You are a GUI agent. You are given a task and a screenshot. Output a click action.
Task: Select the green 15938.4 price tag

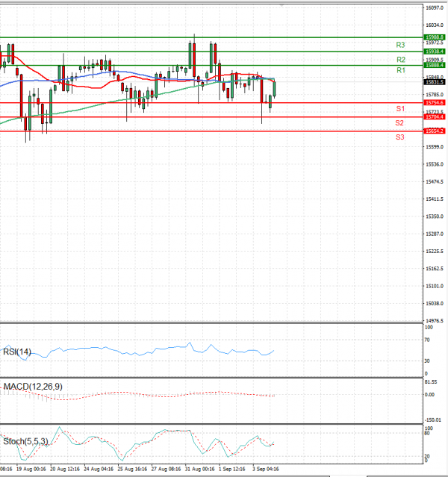(x=435, y=52)
